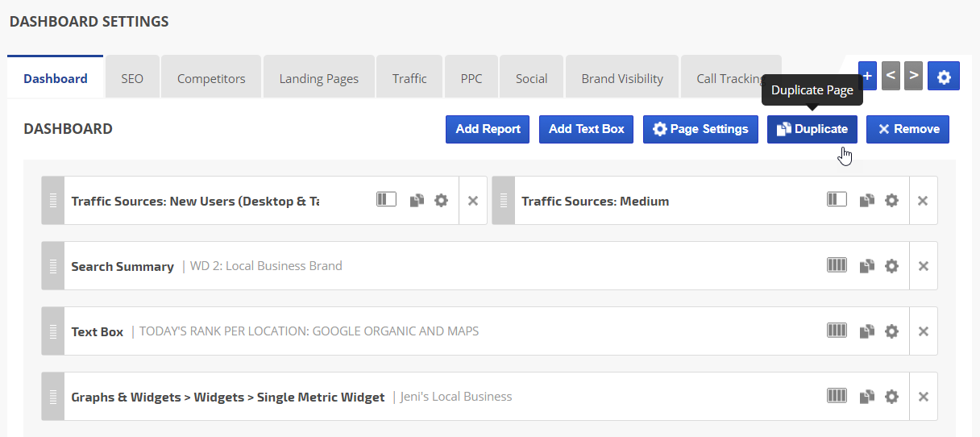Screen dimensions: 980x437
Task: Open Page Settings
Action: [x=700, y=129]
